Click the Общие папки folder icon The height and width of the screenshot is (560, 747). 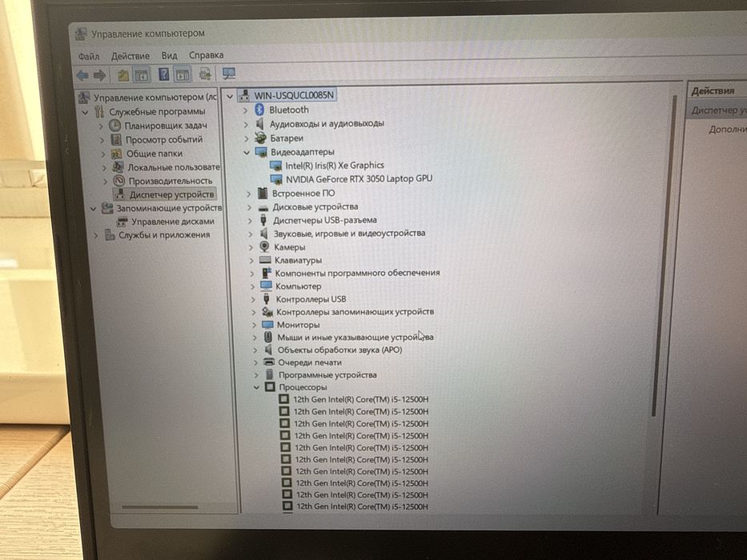click(x=116, y=154)
